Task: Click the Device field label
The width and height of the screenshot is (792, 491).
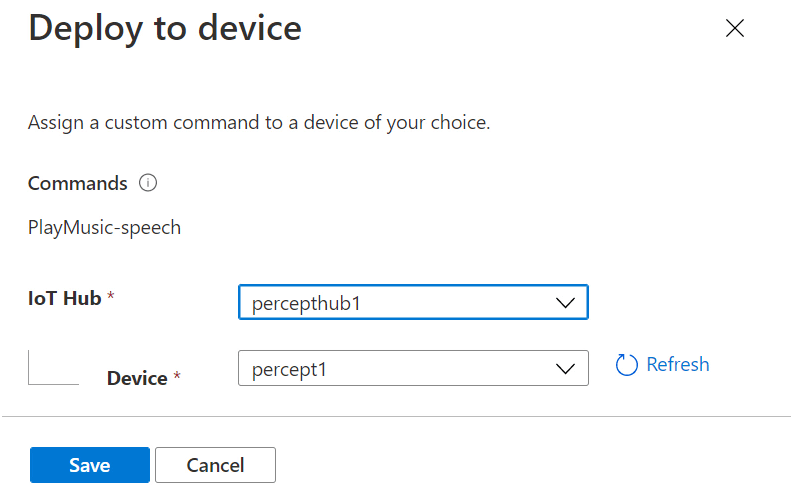Action: 137,378
